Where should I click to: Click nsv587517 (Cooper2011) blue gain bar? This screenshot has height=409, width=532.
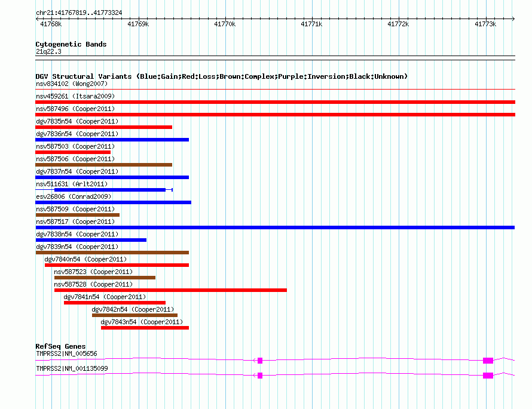(275, 227)
